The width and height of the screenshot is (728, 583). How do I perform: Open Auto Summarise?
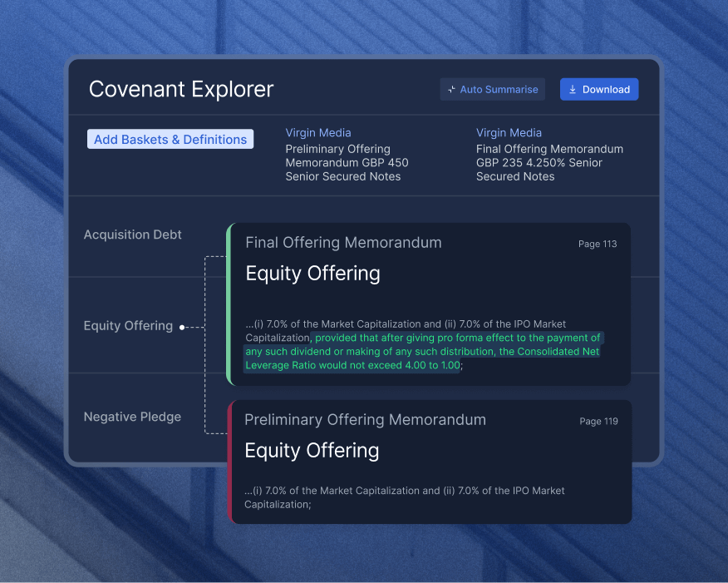492,89
